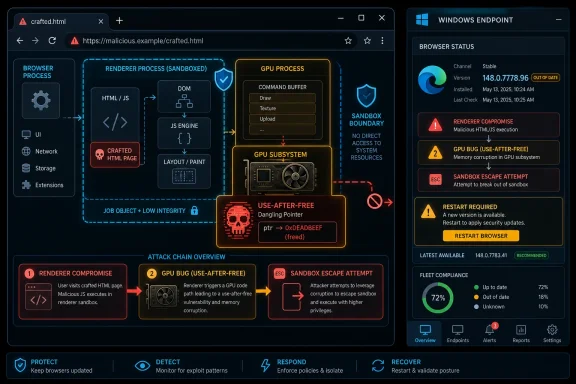
Task: Click the Sandbox Boundary shield icon
Action: [x=366, y=96]
